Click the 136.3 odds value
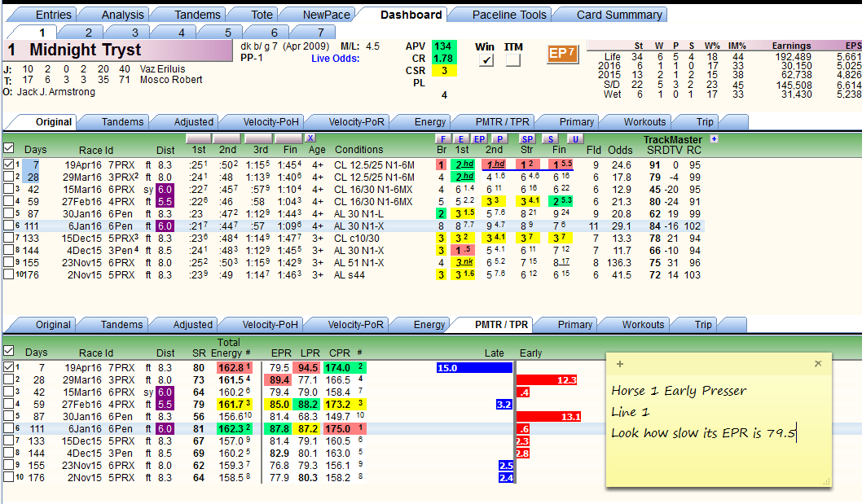The height and width of the screenshot is (504, 862). pyautogui.click(x=619, y=263)
